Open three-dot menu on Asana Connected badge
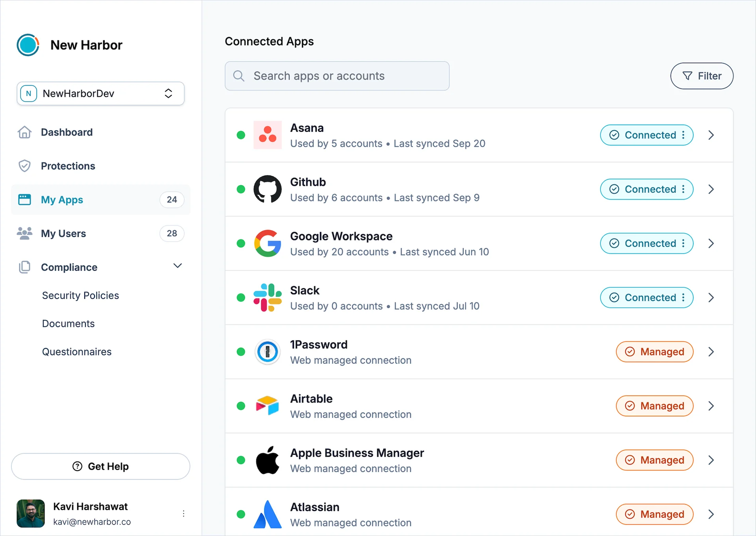756x536 pixels. 683,135
